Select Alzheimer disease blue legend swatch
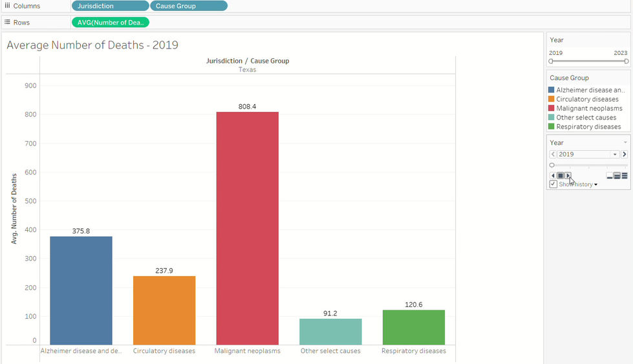This screenshot has height=364, width=633. [x=551, y=90]
